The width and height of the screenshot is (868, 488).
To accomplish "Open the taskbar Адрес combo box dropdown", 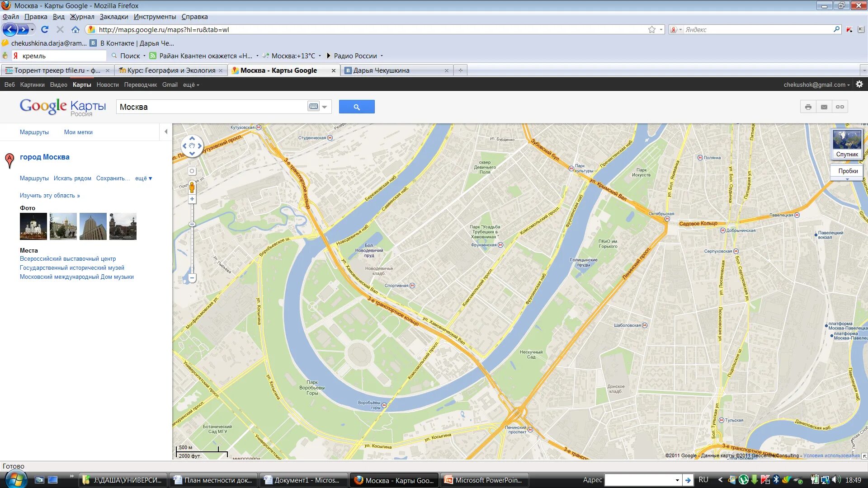I will coord(677,480).
